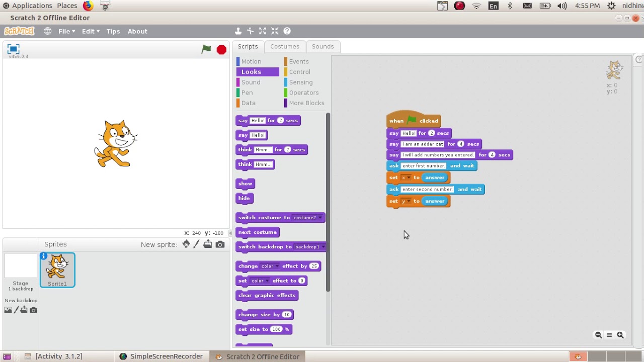The image size is (644, 362).
Task: Select the Shrink sprite tool
Action: (x=275, y=31)
